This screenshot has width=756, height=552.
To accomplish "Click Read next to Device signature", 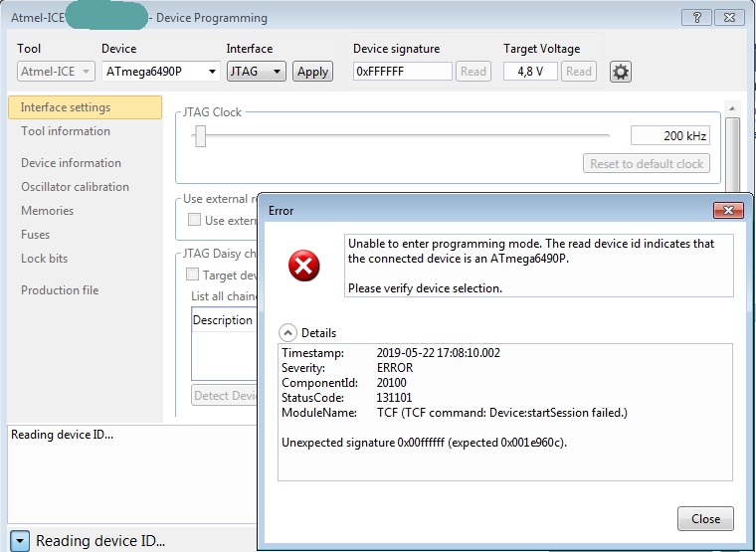I will point(472,72).
